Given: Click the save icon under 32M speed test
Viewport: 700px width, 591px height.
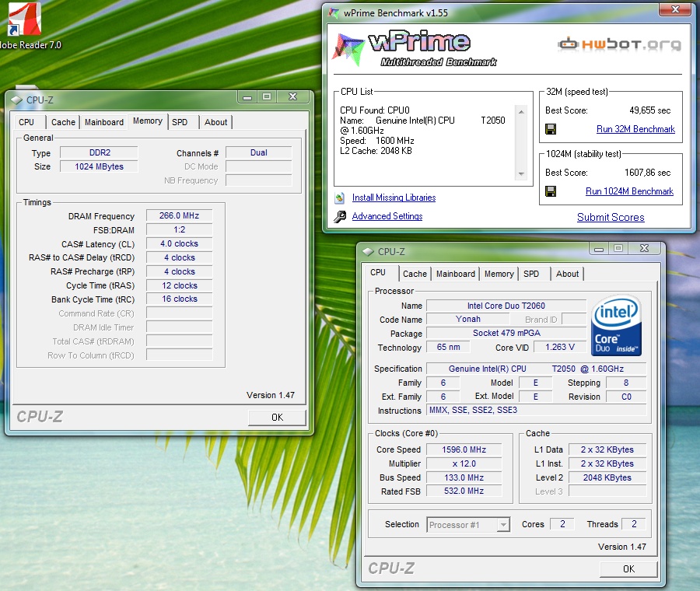Looking at the screenshot, I should point(551,129).
